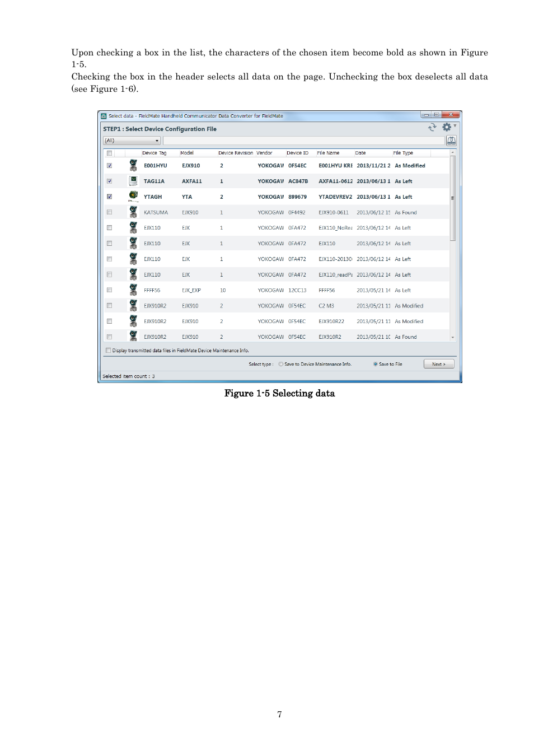
Task: Click the TAG11A AXFA11 device icon
Action: point(133,181)
